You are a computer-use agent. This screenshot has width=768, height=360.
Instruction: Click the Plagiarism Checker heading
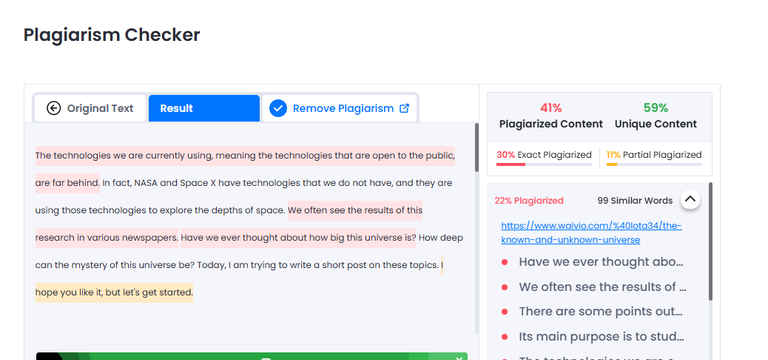tap(112, 35)
